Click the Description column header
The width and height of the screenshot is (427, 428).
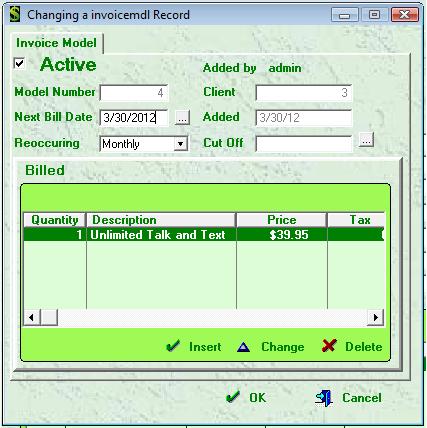[x=161, y=220]
